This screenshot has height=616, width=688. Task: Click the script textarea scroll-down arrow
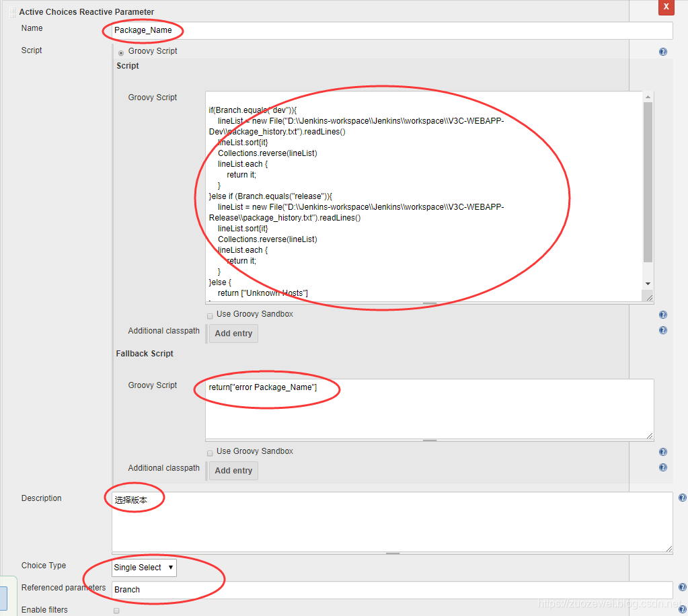click(648, 284)
